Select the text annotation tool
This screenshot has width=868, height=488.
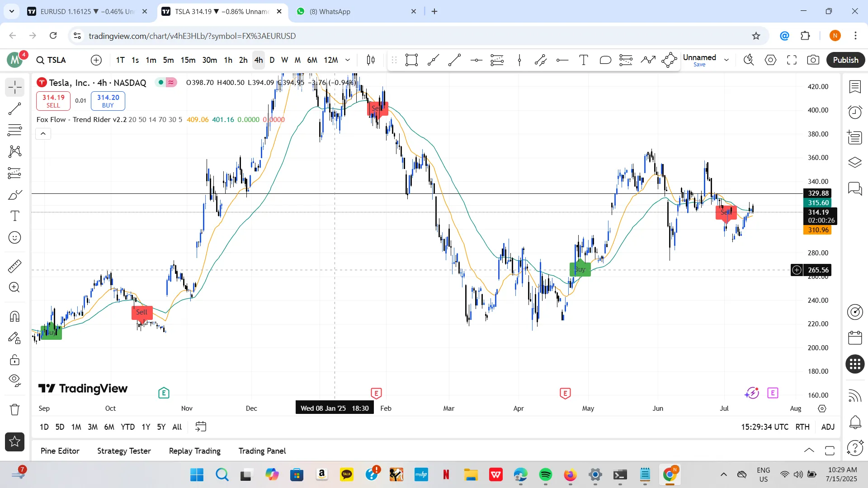(14, 216)
